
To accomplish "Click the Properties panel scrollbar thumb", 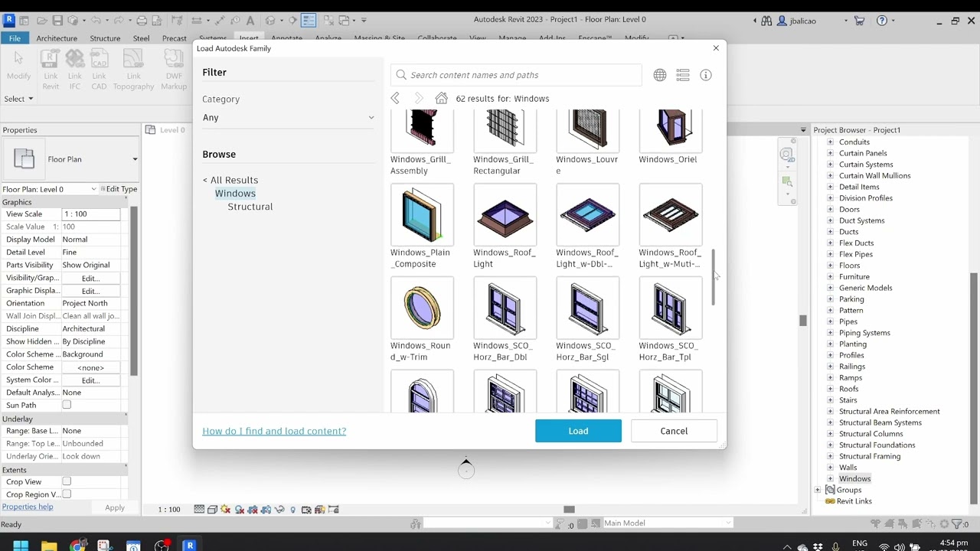I will coord(134,291).
